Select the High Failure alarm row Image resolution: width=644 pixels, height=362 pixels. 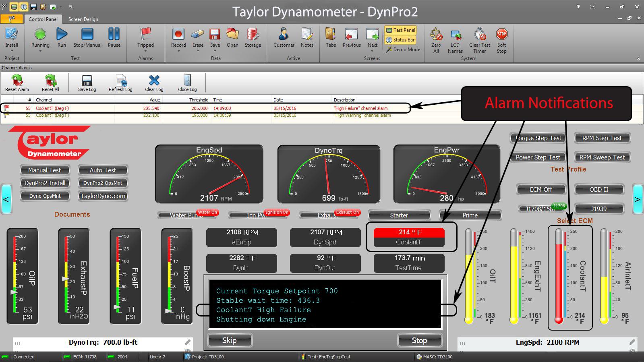click(x=205, y=108)
